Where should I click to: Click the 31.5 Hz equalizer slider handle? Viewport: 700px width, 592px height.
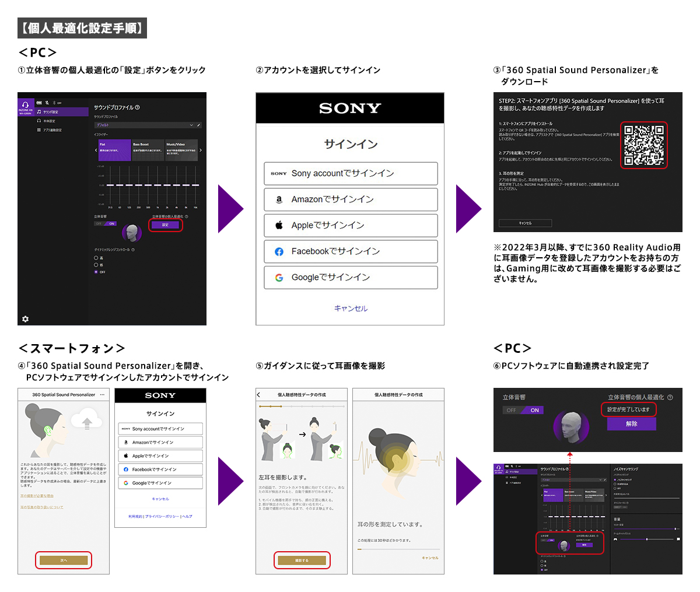pos(111,185)
